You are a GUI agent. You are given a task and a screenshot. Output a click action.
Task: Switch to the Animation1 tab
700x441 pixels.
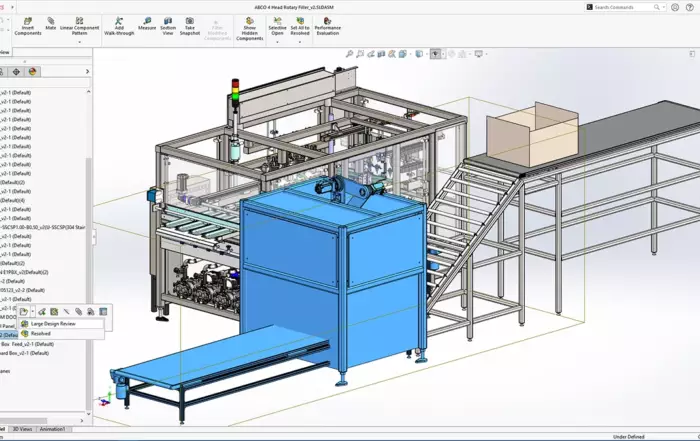click(x=52, y=429)
